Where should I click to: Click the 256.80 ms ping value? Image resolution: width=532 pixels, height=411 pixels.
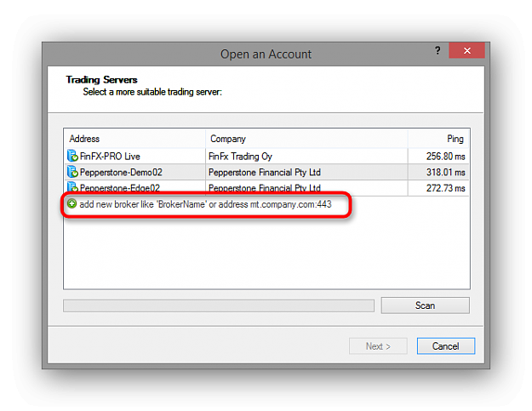(445, 157)
